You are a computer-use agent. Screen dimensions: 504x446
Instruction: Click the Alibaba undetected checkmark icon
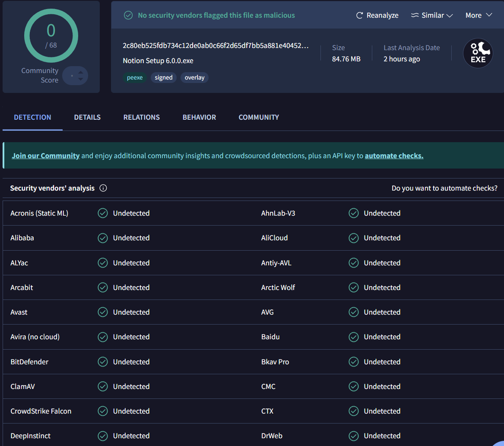pyautogui.click(x=103, y=238)
